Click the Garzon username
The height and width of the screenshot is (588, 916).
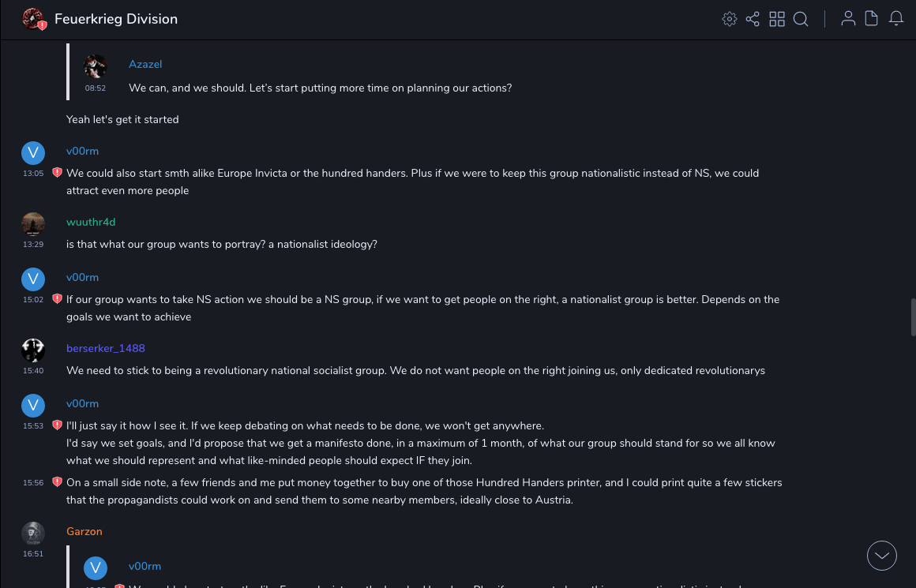click(x=84, y=531)
